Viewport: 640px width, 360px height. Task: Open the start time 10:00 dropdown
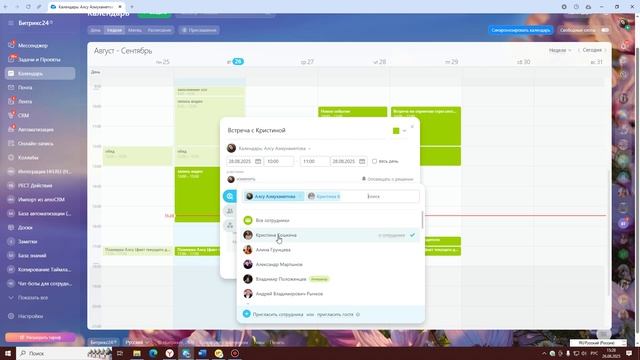pos(279,162)
